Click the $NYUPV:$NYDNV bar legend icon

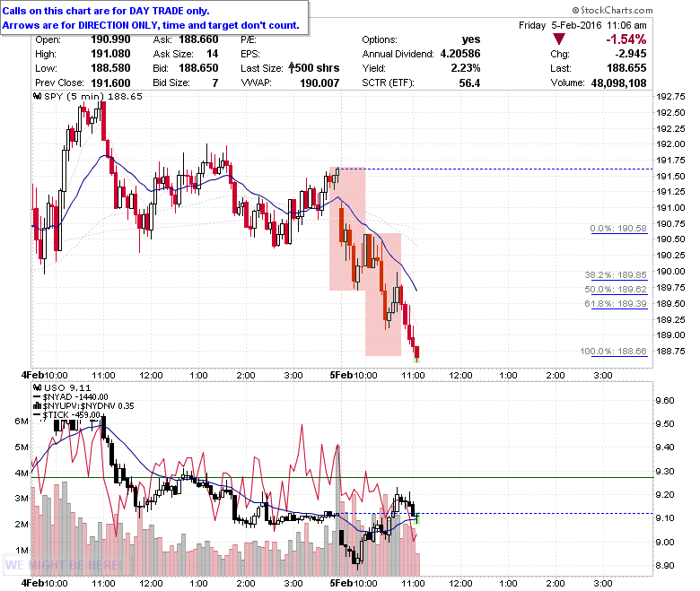38,406
